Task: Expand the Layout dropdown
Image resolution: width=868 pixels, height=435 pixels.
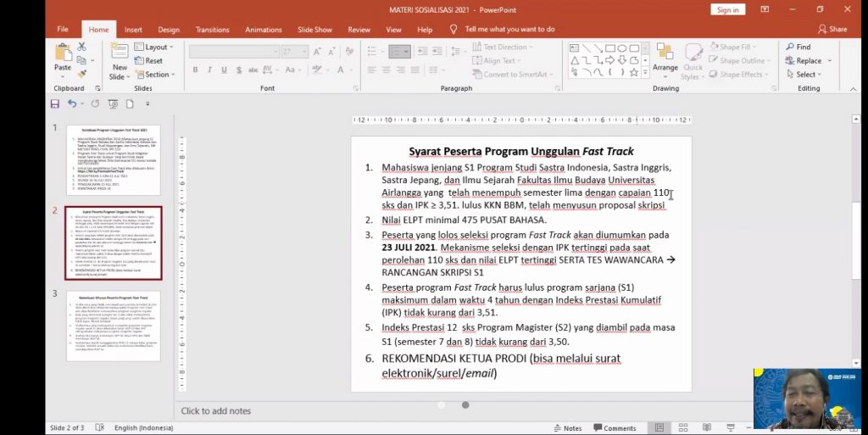Action: point(155,47)
